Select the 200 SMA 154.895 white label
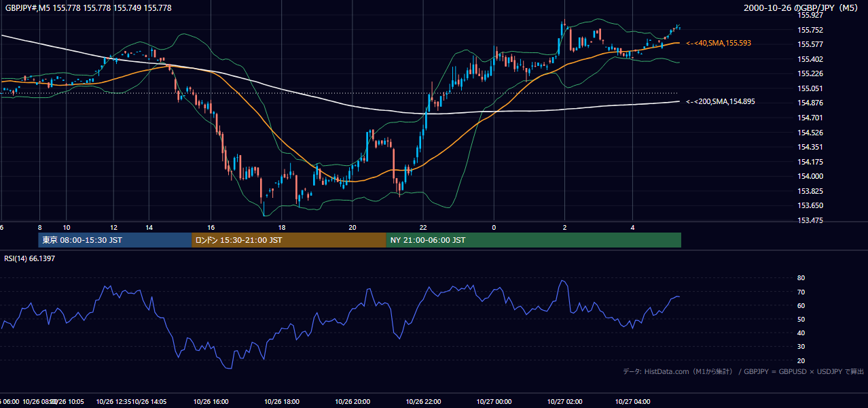868x408 pixels. point(721,101)
